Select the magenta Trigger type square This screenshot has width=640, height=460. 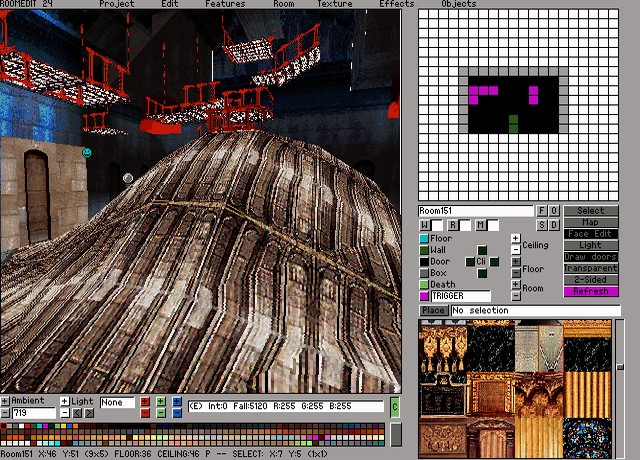point(424,296)
